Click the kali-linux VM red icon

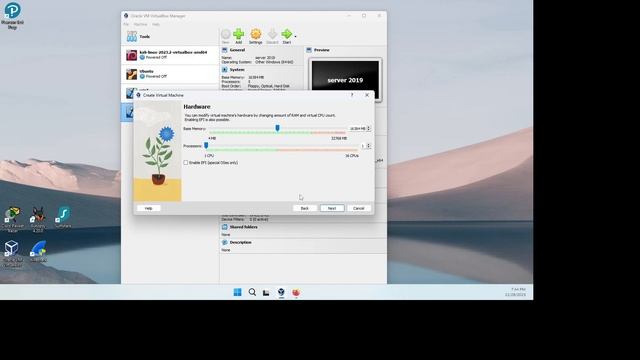(131, 55)
